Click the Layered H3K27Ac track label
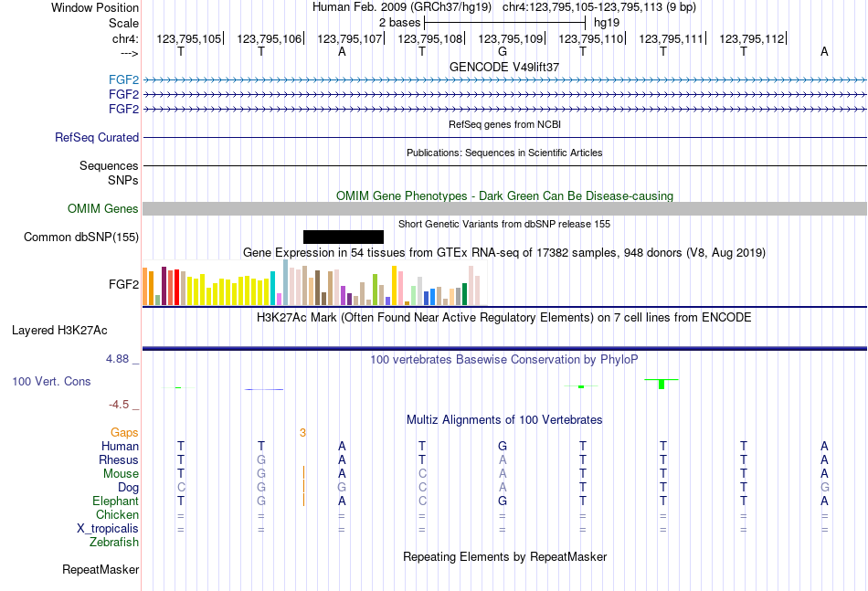The height and width of the screenshot is (591, 868). click(x=59, y=331)
